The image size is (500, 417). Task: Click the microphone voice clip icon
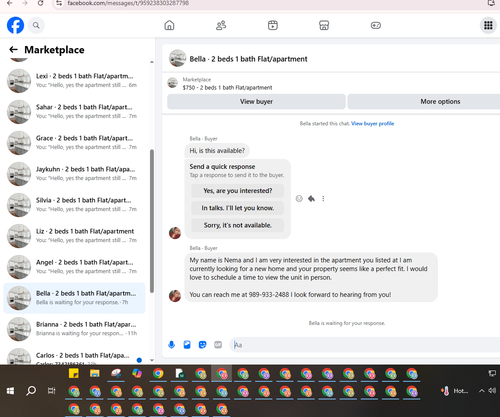[x=171, y=345]
